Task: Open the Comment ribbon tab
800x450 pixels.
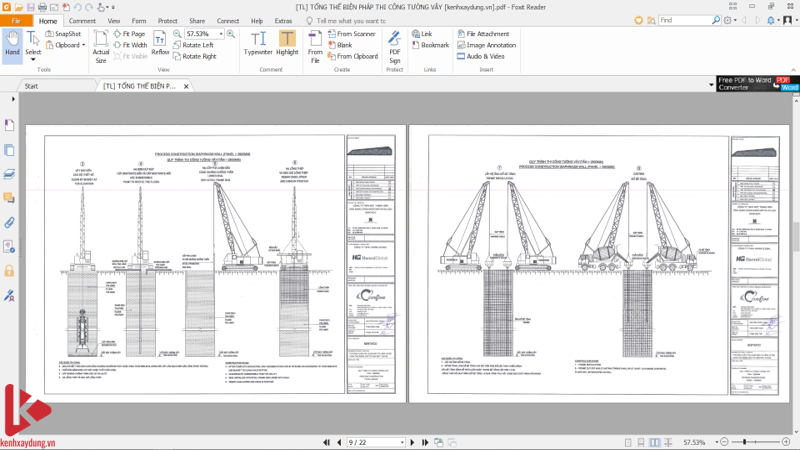Action: click(83, 20)
